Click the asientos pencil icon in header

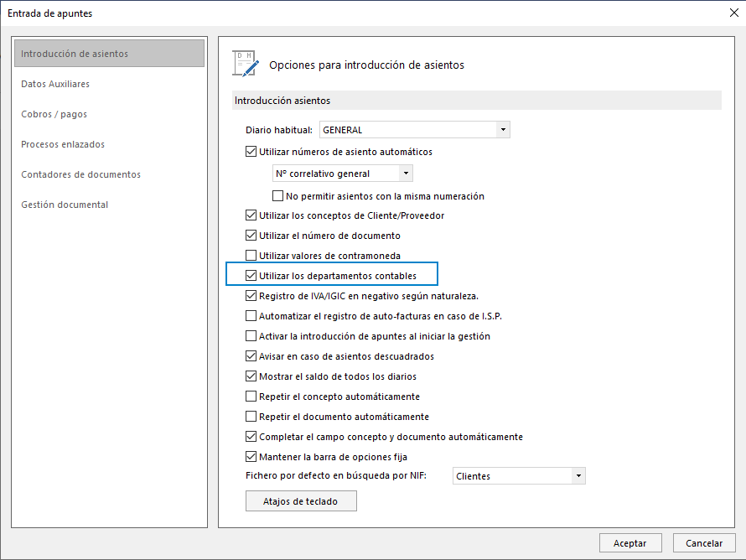click(x=246, y=64)
